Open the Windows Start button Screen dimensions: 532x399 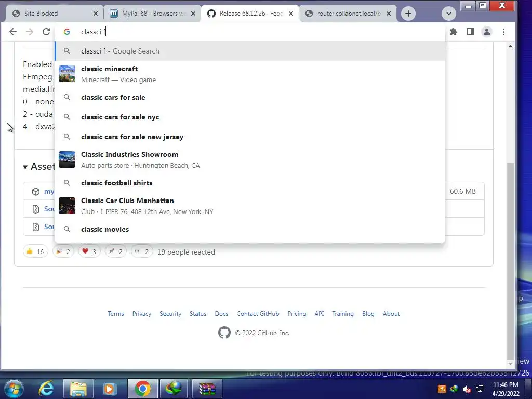click(x=14, y=389)
